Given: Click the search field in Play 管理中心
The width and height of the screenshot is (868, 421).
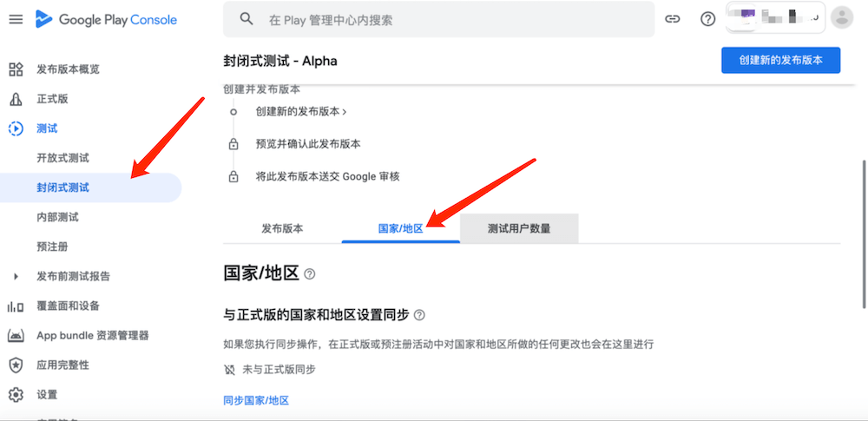Looking at the screenshot, I should click(451, 19).
